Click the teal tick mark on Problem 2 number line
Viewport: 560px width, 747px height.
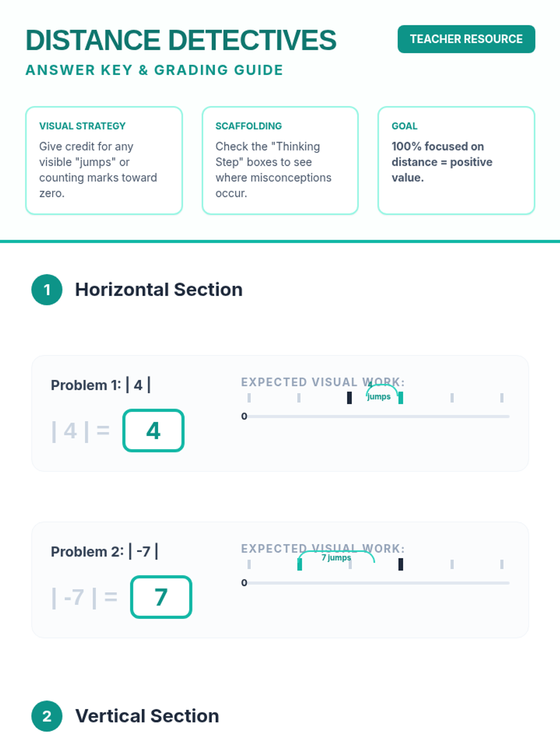coord(300,564)
